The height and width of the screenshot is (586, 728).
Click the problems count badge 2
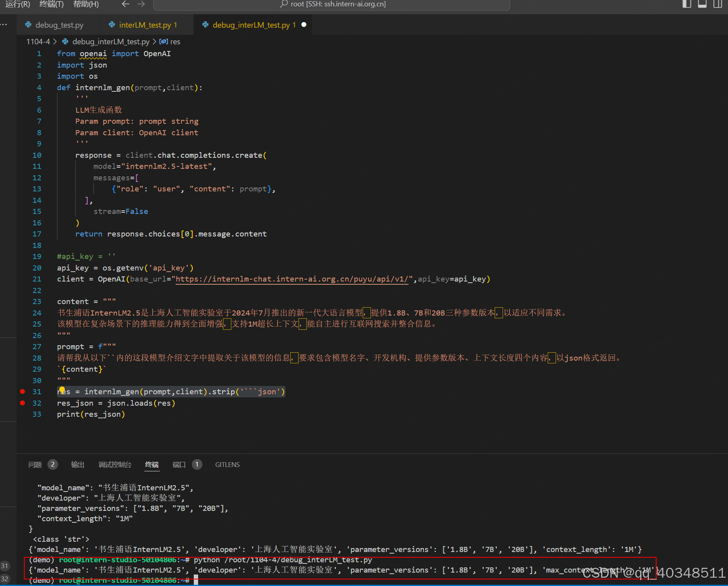pyautogui.click(x=53, y=464)
